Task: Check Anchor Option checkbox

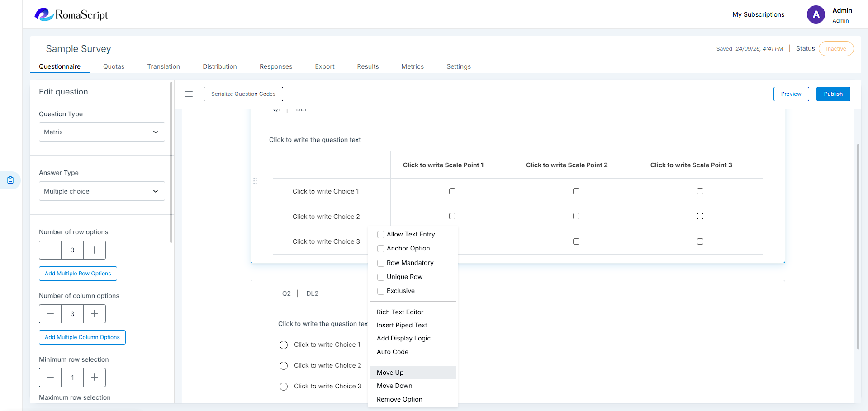Action: tap(381, 249)
